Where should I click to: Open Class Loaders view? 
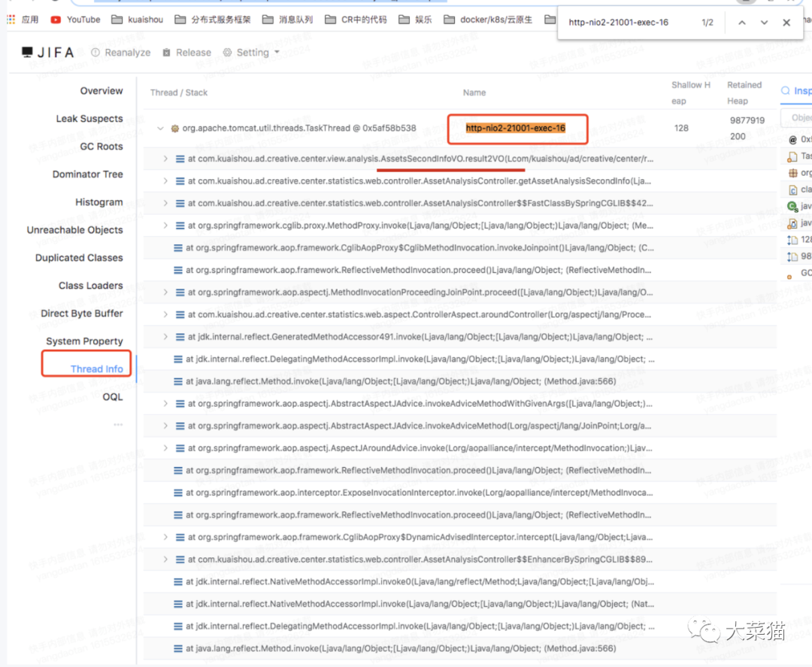[91, 285]
